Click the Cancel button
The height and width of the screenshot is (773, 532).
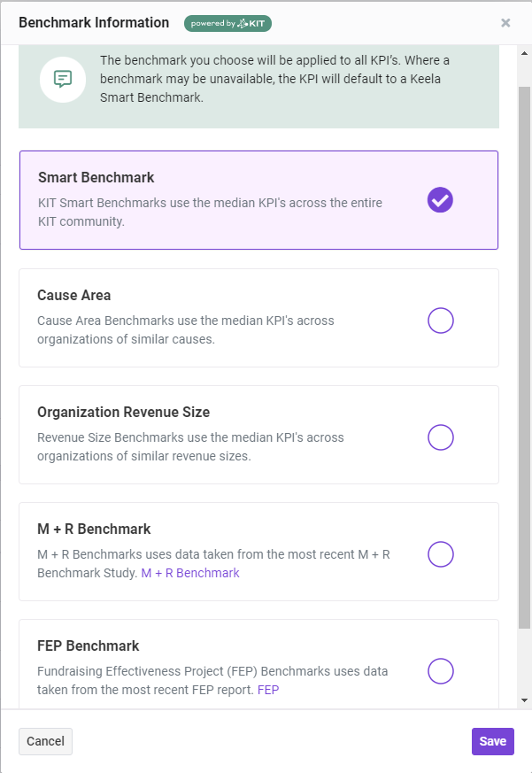pyautogui.click(x=45, y=741)
